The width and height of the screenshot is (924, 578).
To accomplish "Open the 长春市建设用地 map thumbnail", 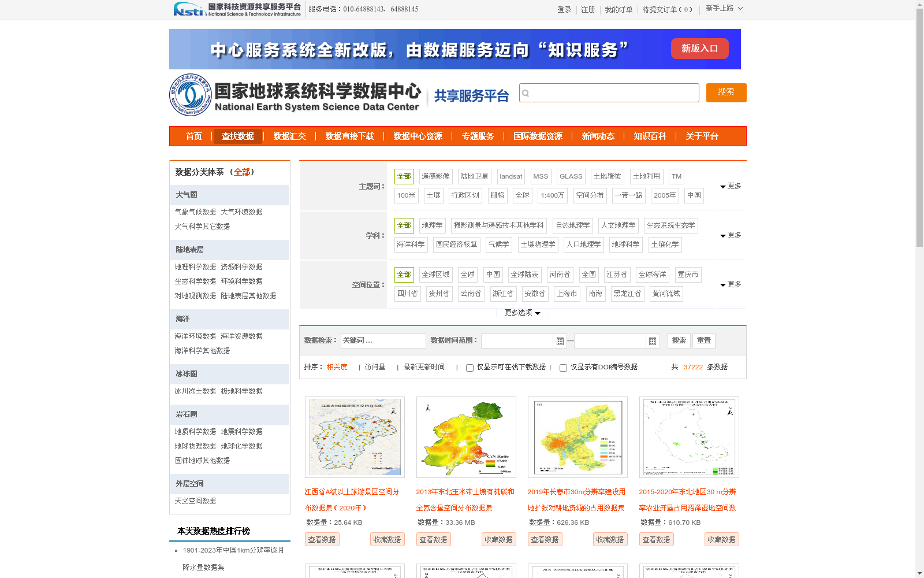I will tap(577, 437).
